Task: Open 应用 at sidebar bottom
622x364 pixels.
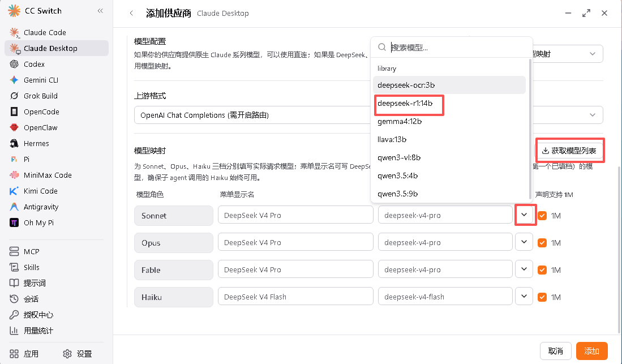Action: click(x=24, y=354)
